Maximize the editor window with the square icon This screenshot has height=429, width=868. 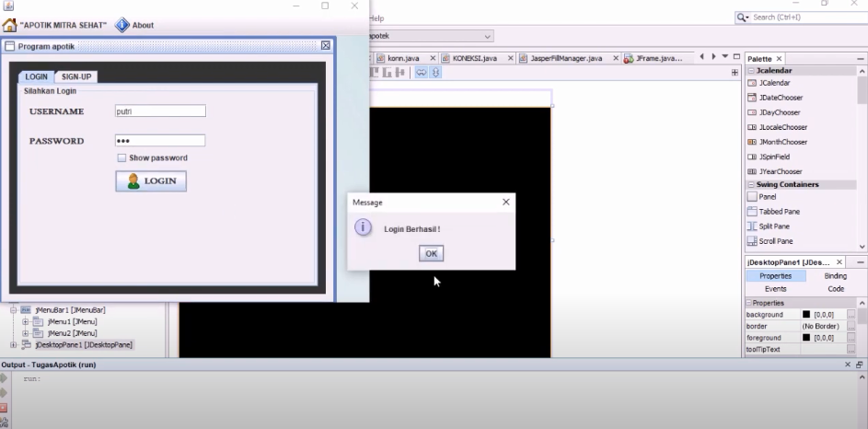coord(736,56)
